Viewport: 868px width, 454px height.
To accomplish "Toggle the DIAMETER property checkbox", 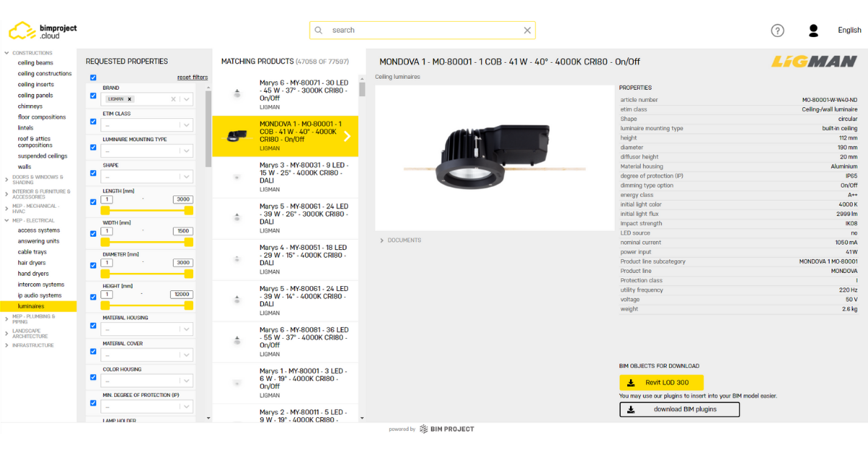I will [x=93, y=266].
